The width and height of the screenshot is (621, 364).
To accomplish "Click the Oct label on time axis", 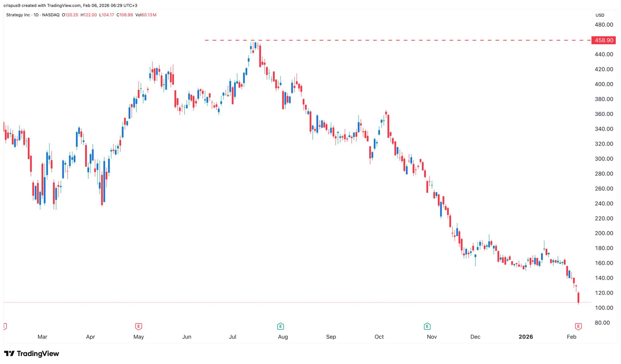I will [x=379, y=337].
